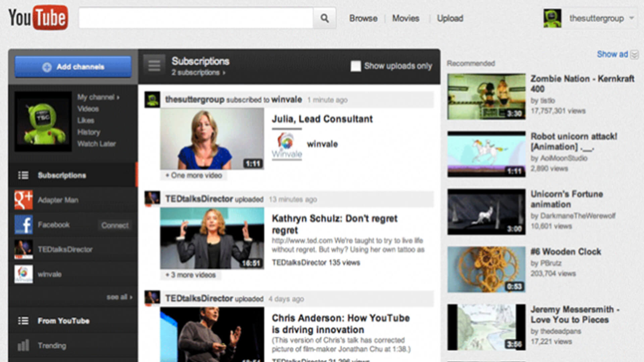644x362 pixels.
Task: Click the Facebook icon in the sidebar
Action: (x=23, y=225)
